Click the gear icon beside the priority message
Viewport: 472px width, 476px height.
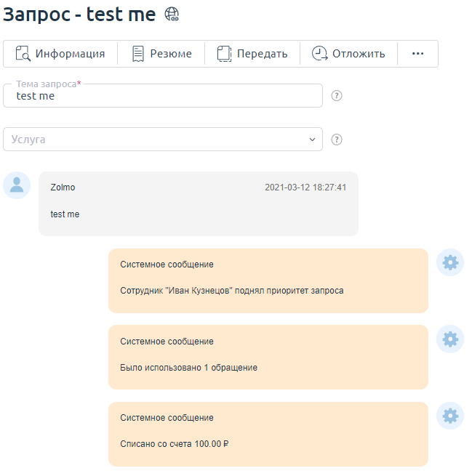[x=450, y=262]
